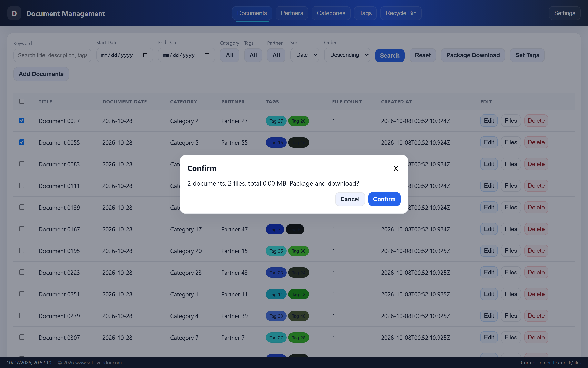Open the Recycle Bin tab
This screenshot has width=588, height=368.
(x=401, y=13)
